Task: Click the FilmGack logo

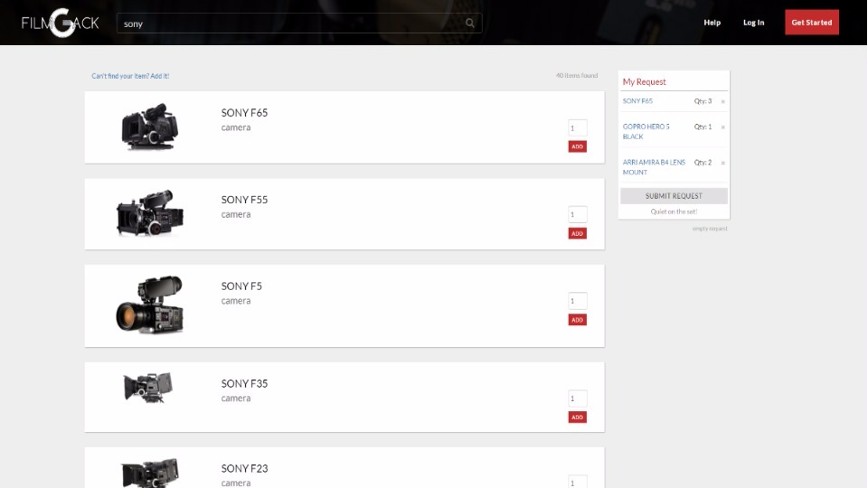Action: click(61, 23)
